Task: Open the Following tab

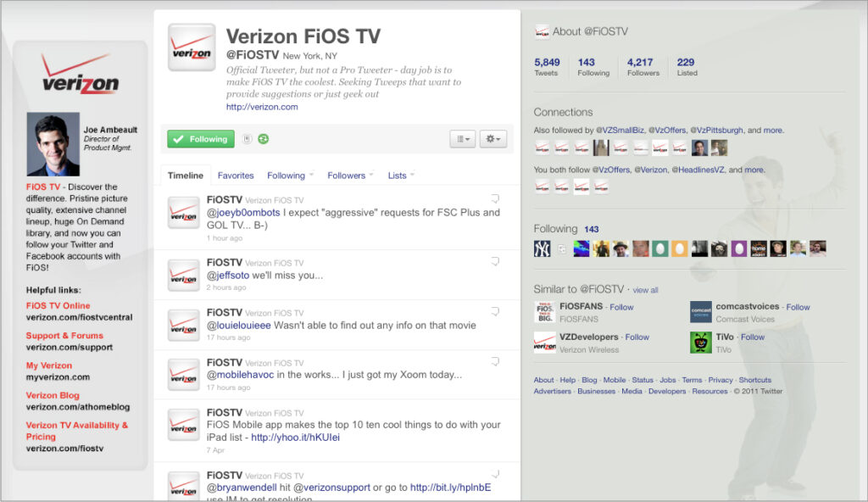Action: 286,175
